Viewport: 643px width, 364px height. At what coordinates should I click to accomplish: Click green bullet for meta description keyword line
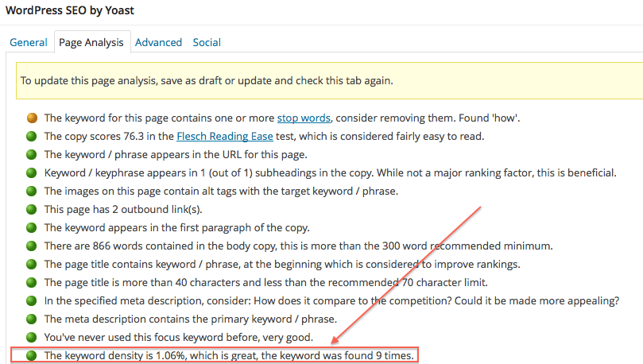[32, 319]
